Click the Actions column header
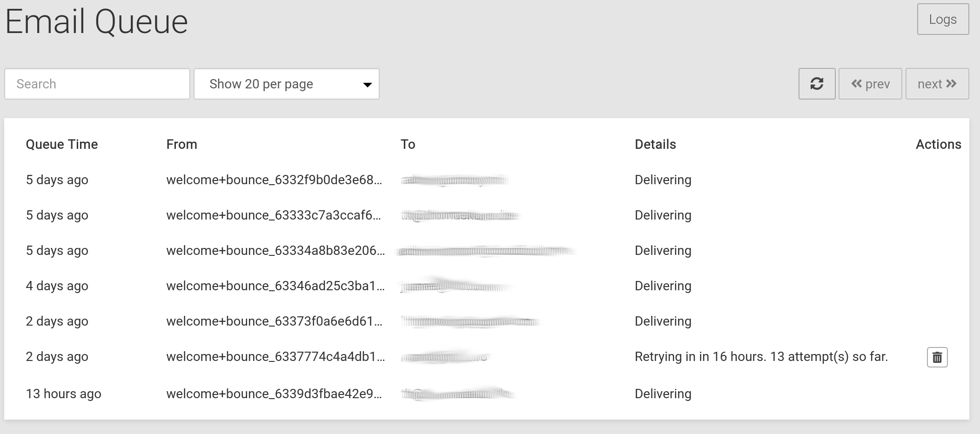980x434 pixels. [938, 144]
